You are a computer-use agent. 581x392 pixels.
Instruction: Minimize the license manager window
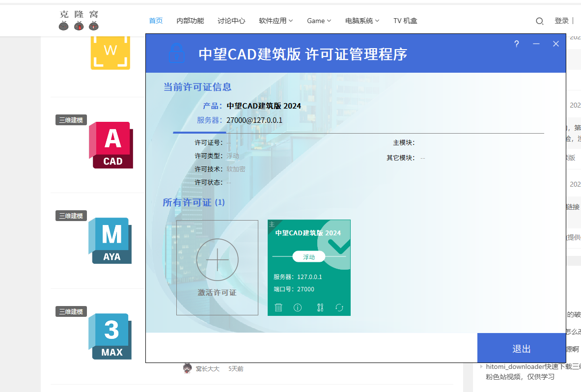click(x=536, y=44)
